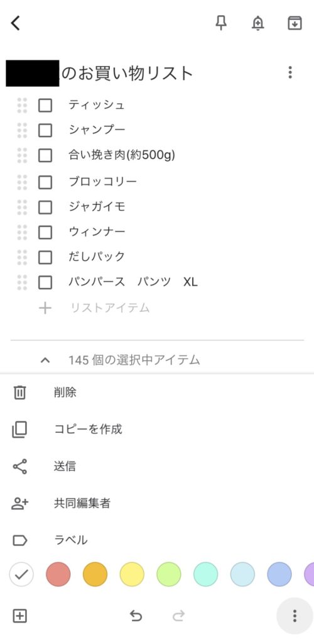Viewport: 314px width, 644px height.
Task: Archive the note with the archive icon
Action: [295, 23]
